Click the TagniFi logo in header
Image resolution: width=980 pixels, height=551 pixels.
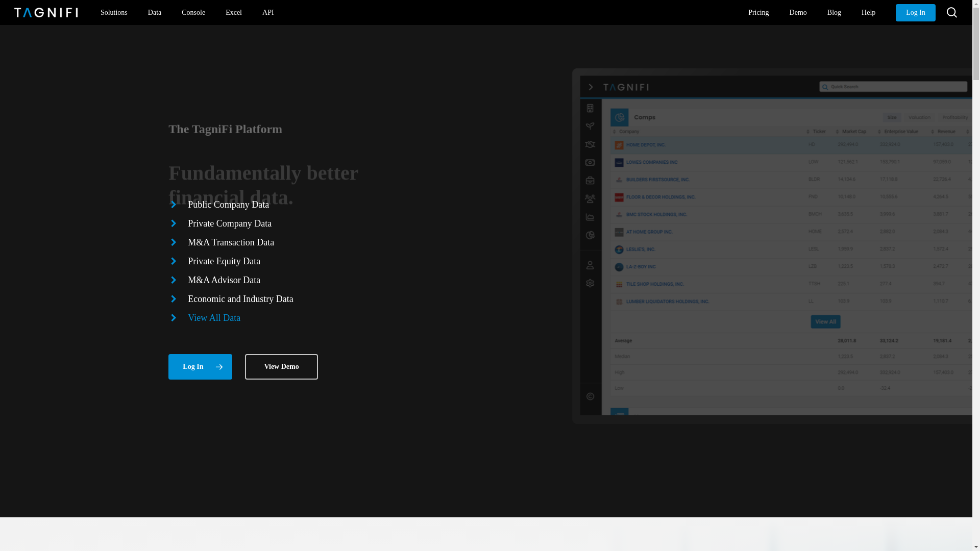[46, 12]
